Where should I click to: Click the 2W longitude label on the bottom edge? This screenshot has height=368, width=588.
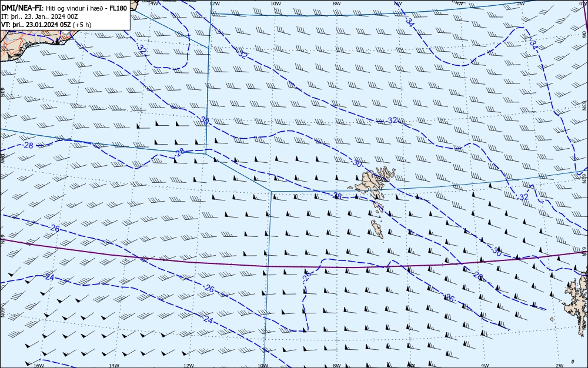(560, 366)
